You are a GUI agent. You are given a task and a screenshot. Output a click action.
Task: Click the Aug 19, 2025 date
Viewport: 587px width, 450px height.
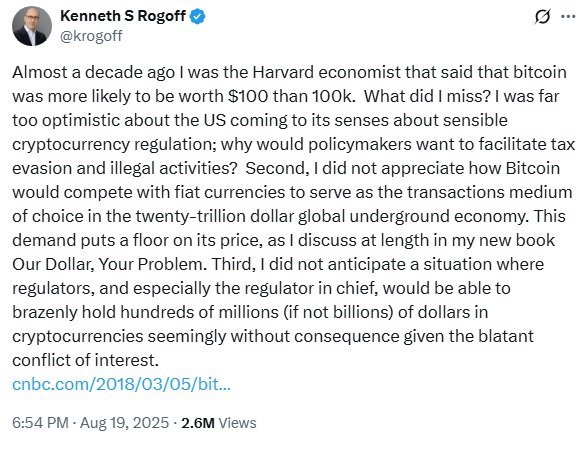[x=124, y=423]
